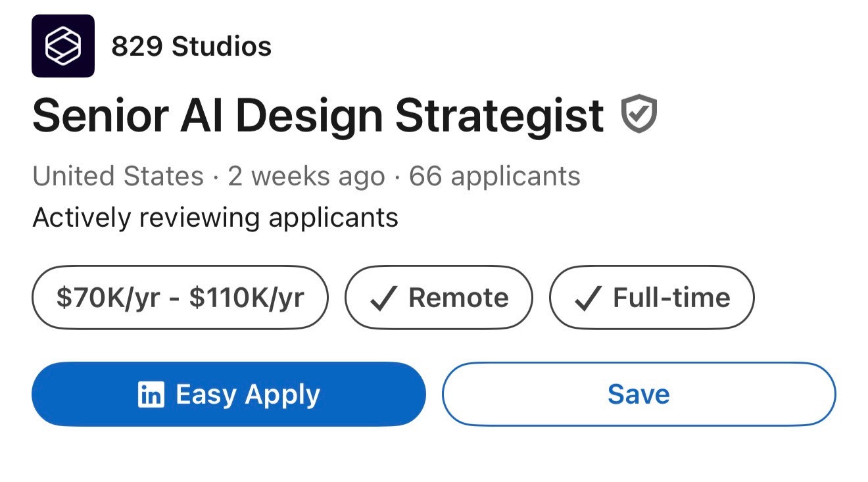The height and width of the screenshot is (482, 868).
Task: Click the LinkedIn logo in Easy Apply
Action: [151, 395]
